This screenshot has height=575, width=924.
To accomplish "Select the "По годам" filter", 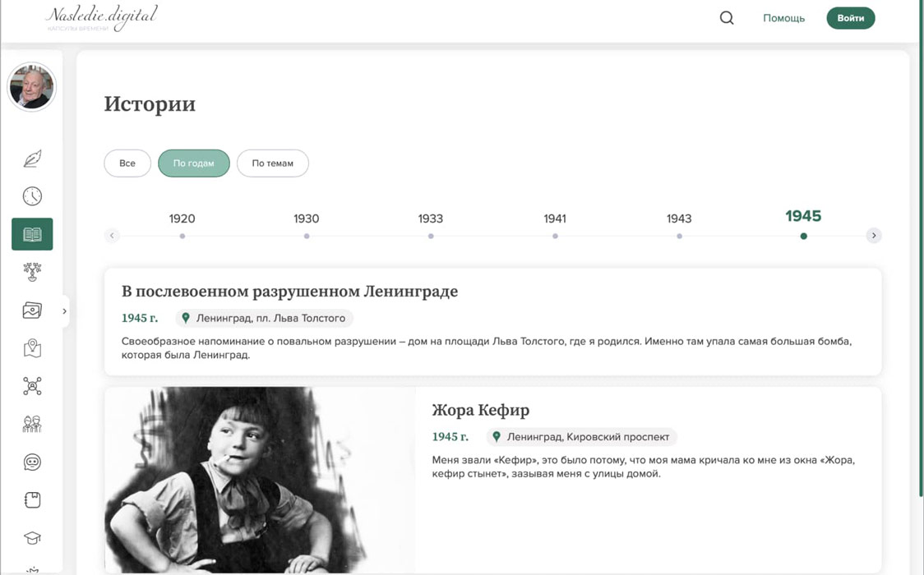I will pyautogui.click(x=194, y=163).
